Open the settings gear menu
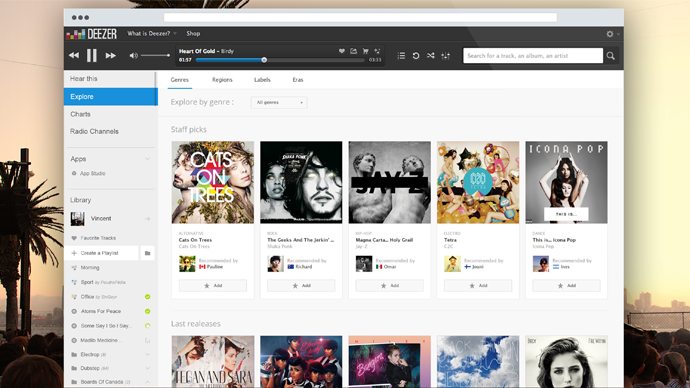This screenshot has height=388, width=690. click(610, 34)
